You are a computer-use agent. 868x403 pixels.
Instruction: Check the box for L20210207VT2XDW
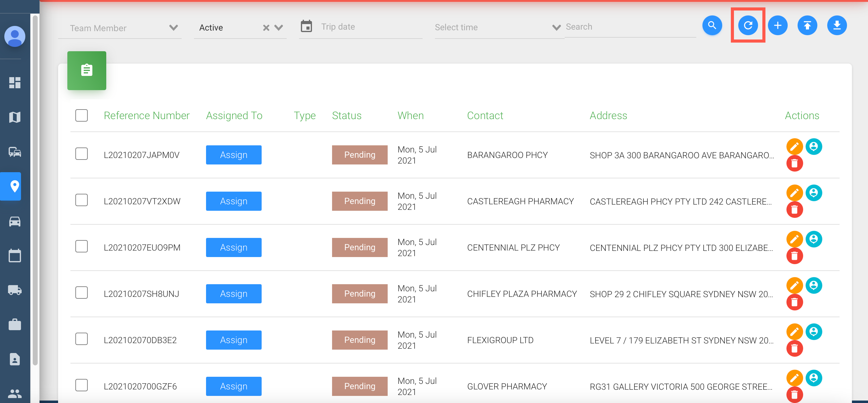coord(82,200)
